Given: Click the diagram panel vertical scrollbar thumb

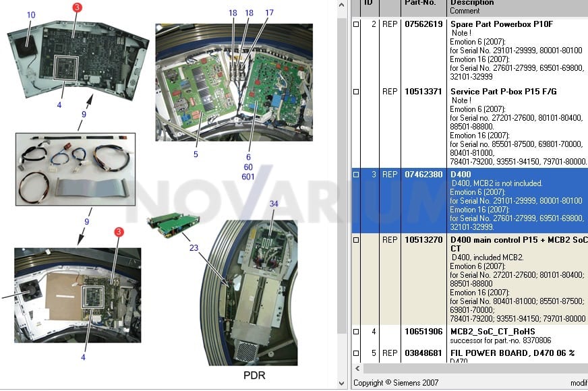Looking at the screenshot, I should pyautogui.click(x=342, y=175).
